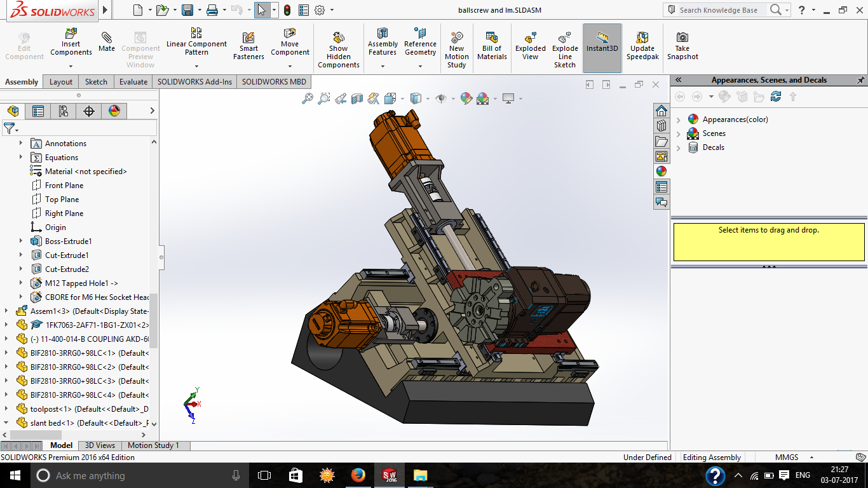Open File Explorer task pane tab
Viewport: 868px width, 488px height.
[x=661, y=141]
